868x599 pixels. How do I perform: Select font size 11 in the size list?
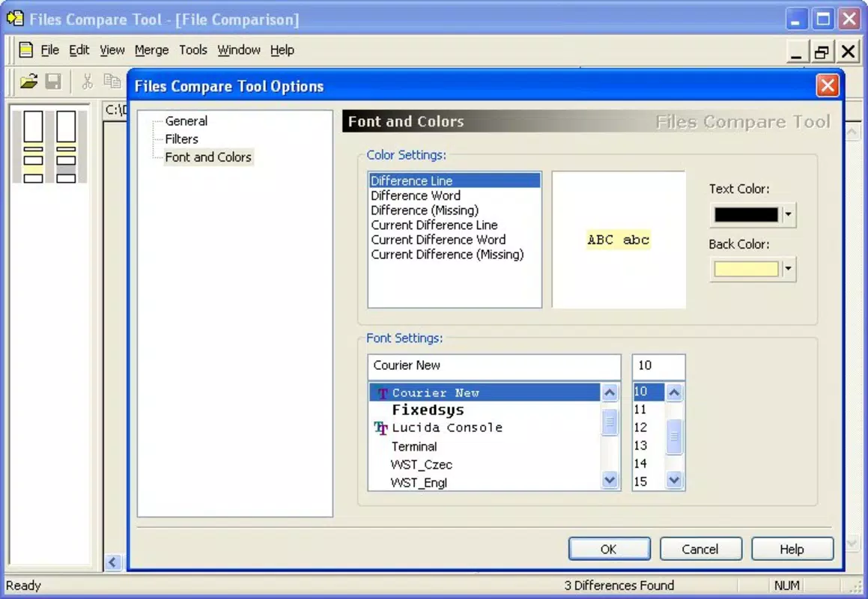pyautogui.click(x=649, y=410)
